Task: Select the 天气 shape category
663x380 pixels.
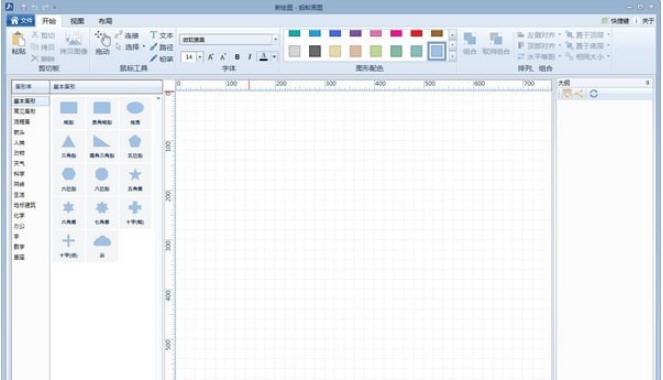Action: tap(19, 163)
